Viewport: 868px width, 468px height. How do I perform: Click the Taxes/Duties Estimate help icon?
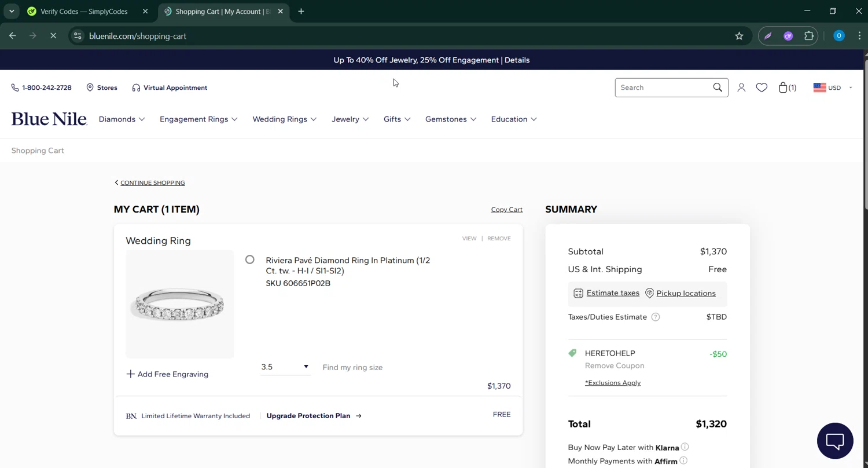click(656, 317)
